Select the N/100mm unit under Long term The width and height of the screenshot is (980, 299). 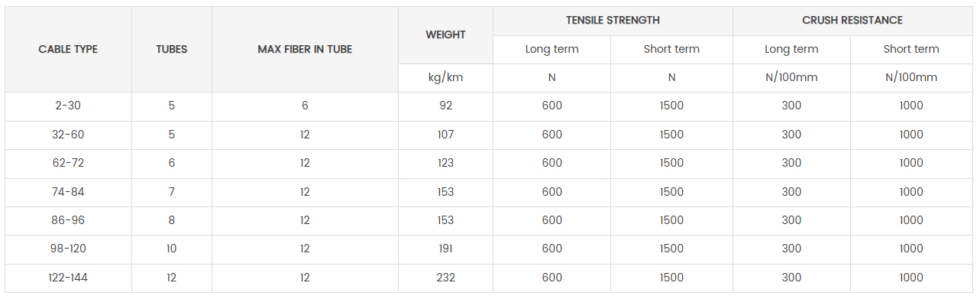pos(791,77)
